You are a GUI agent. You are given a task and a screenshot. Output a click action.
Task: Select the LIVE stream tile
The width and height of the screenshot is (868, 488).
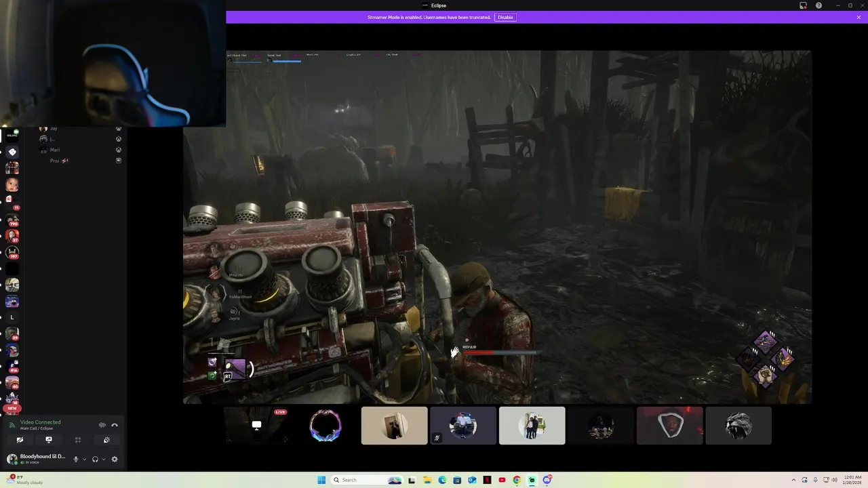click(257, 426)
